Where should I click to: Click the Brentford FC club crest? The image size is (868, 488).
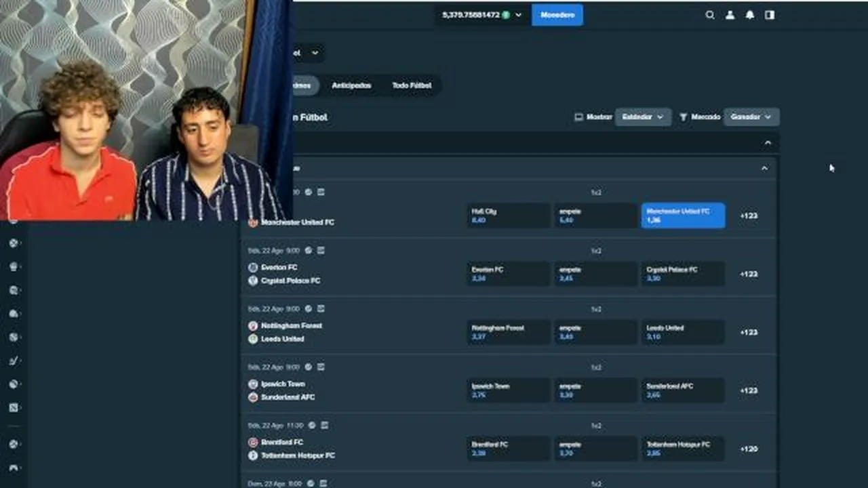point(253,443)
